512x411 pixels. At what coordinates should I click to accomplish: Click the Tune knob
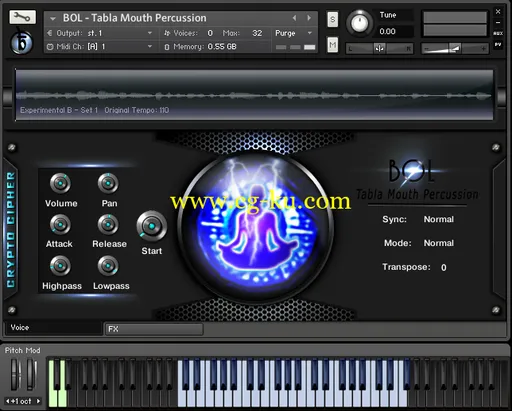[359, 23]
